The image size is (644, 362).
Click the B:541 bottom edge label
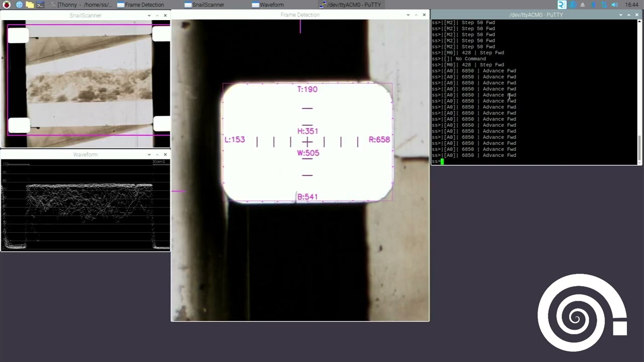click(307, 197)
